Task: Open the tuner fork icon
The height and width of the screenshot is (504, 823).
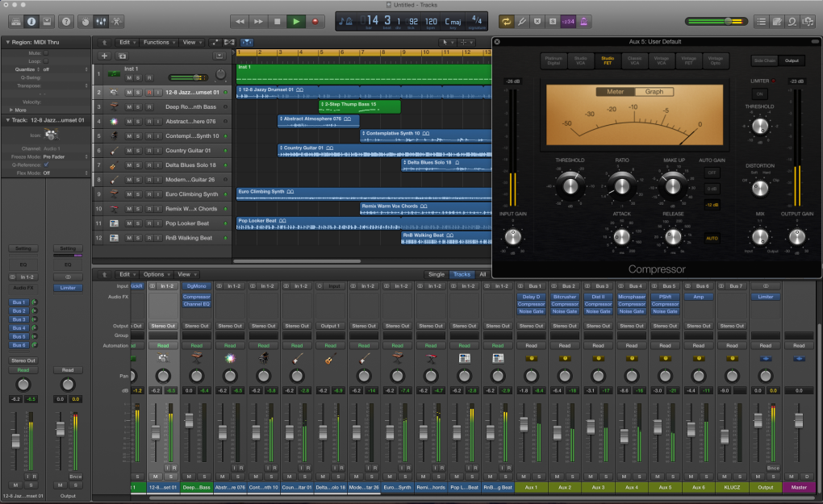Action: pyautogui.click(x=522, y=22)
